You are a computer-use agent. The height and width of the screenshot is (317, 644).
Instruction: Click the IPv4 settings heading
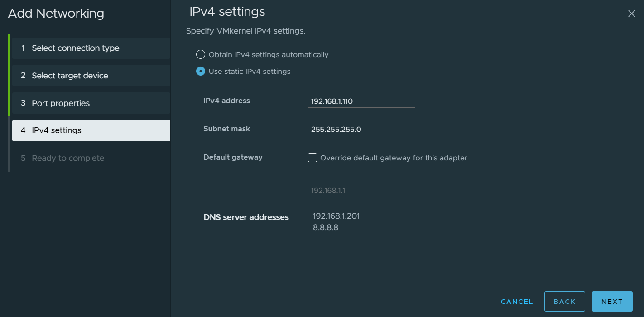(x=227, y=12)
